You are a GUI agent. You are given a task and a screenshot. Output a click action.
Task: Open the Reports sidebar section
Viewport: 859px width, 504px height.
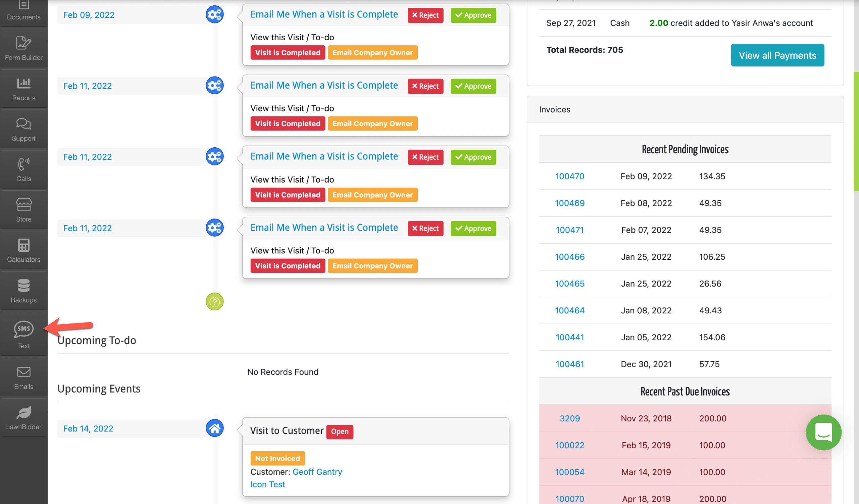point(23,89)
